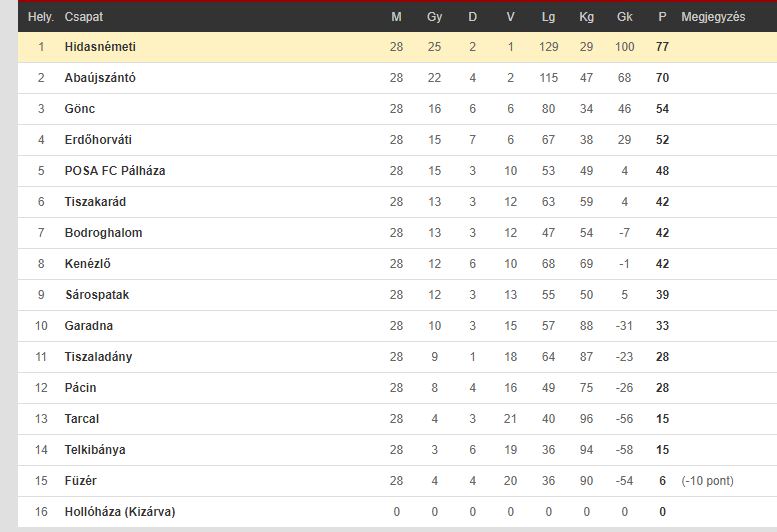The height and width of the screenshot is (532, 777).
Task: Select POSA FC Pálháza in the table
Action: tap(115, 171)
